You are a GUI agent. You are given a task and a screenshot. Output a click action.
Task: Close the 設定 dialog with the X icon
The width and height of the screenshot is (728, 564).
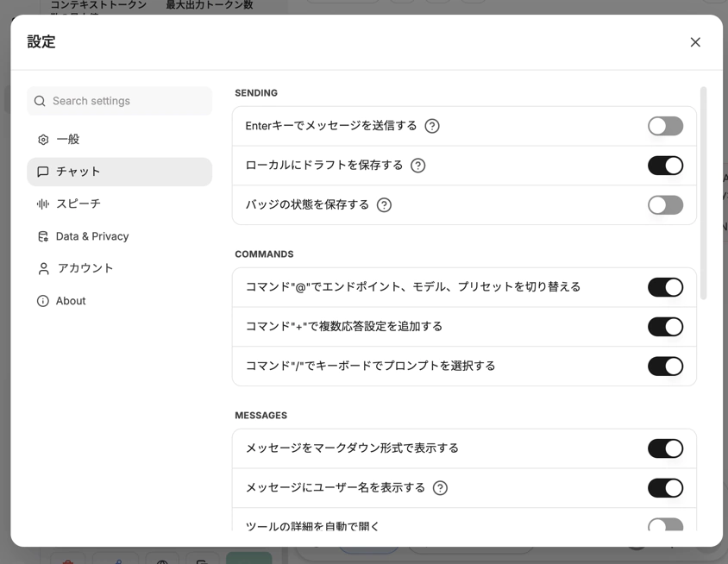coord(695,42)
